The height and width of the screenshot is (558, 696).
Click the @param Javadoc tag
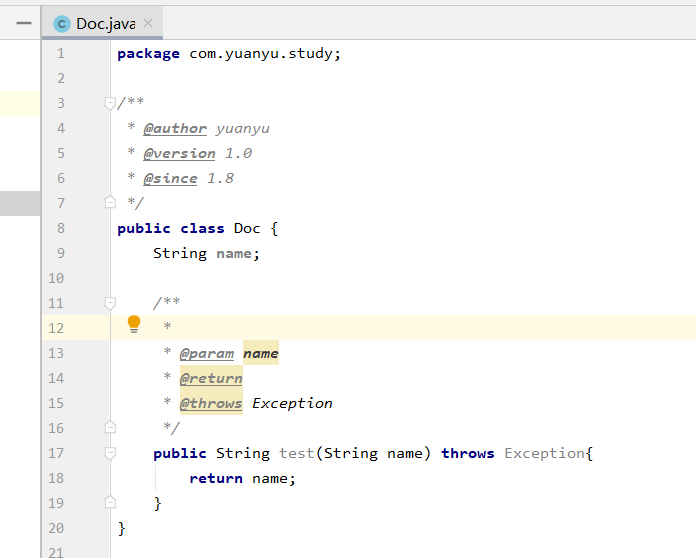click(x=207, y=353)
